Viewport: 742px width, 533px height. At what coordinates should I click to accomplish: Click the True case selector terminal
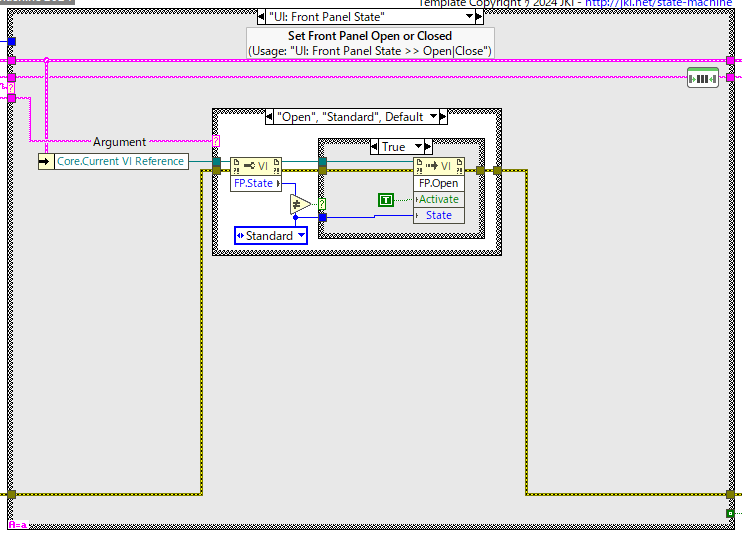[x=322, y=204]
